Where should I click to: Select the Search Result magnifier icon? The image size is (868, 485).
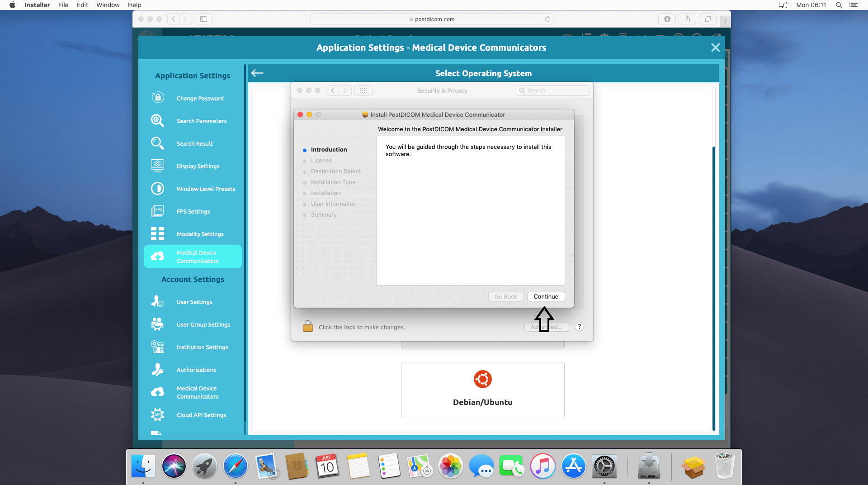(157, 143)
